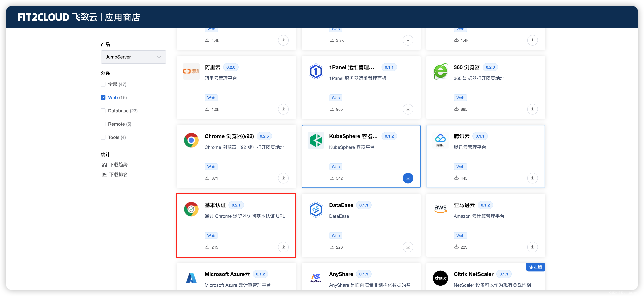Select the 1Panel 运维管理 icon

pos(316,71)
